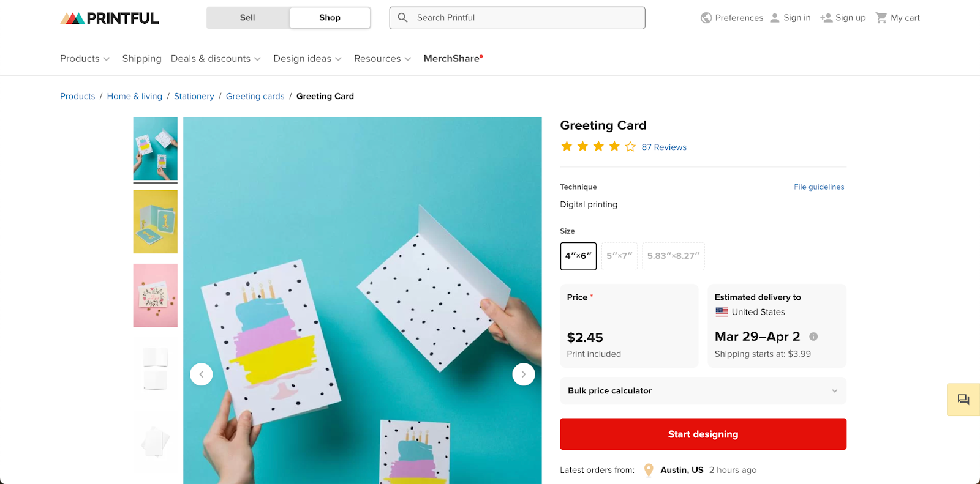Expand the Bulk price calculator
The image size is (980, 484).
point(702,390)
